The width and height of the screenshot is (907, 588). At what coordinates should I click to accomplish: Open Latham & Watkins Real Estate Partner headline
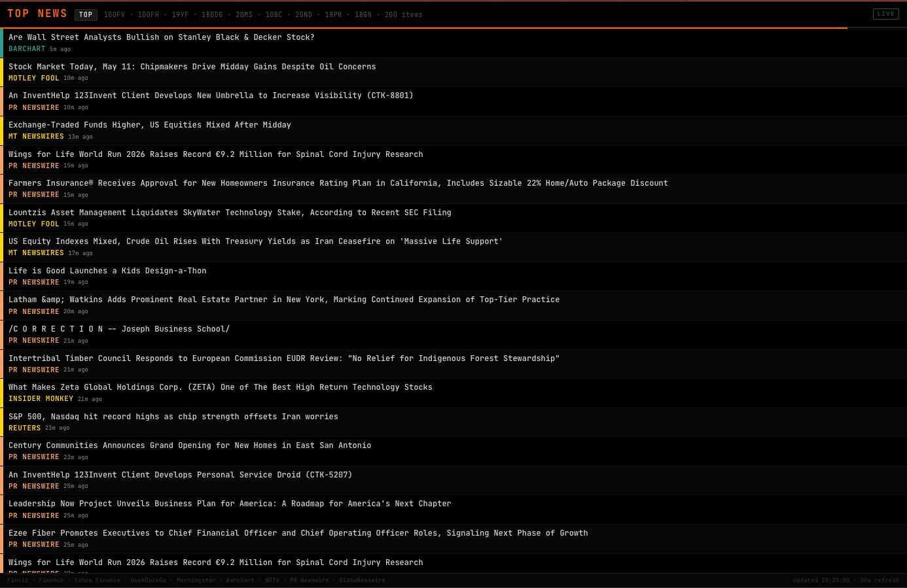pos(284,300)
